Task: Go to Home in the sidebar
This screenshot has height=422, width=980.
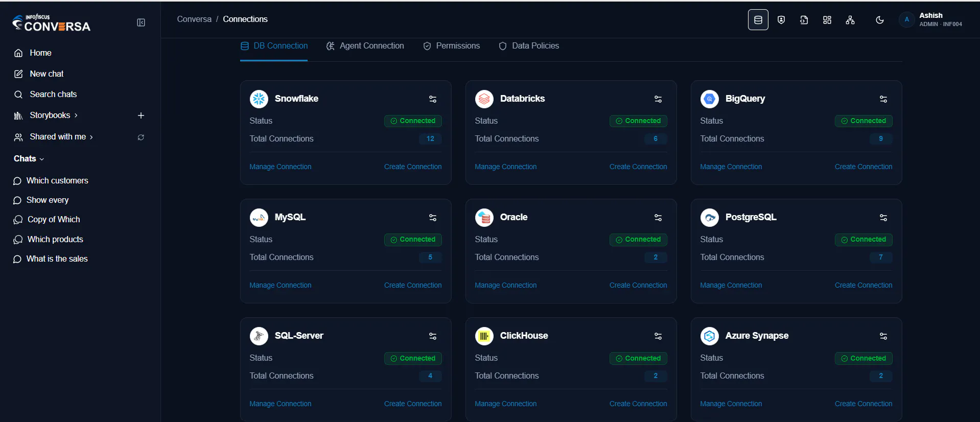Action: tap(33, 53)
